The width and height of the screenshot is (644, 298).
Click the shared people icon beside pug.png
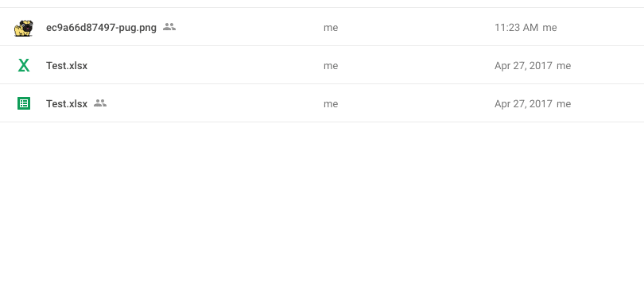tap(169, 27)
